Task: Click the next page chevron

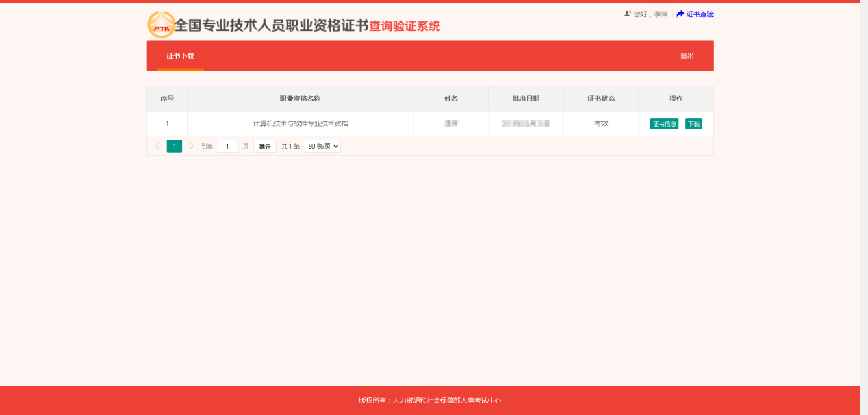Action: [x=192, y=146]
